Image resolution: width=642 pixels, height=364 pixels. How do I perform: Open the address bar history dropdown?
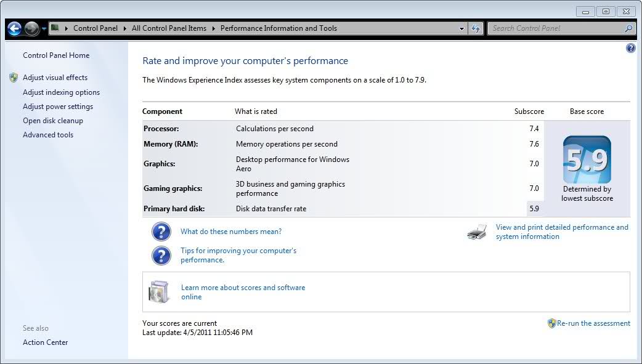point(462,29)
